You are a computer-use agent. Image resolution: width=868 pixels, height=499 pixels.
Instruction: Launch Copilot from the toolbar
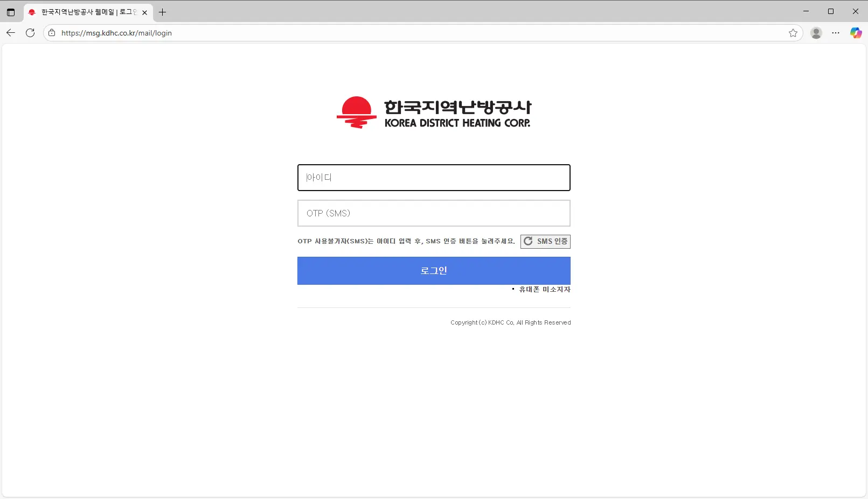(856, 33)
